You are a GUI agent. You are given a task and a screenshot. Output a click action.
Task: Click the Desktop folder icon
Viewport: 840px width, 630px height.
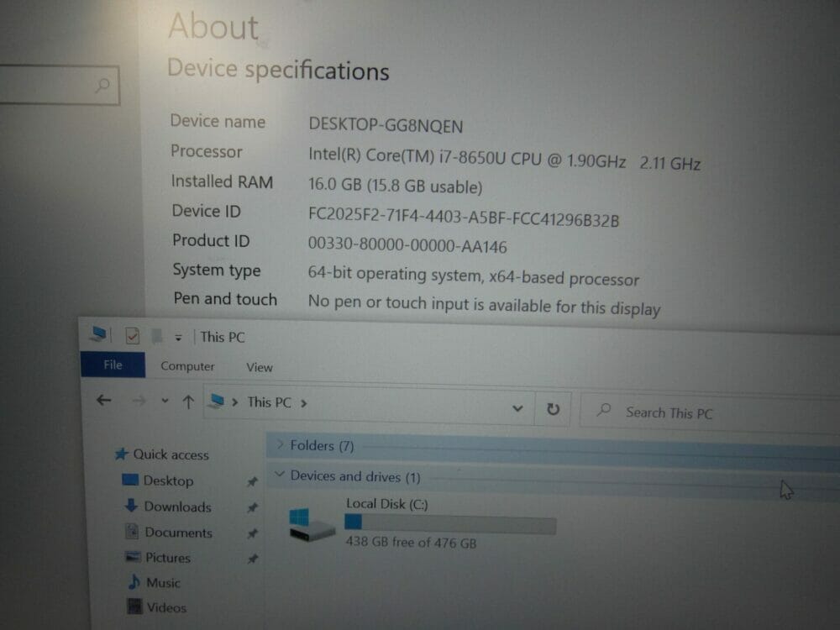point(130,479)
